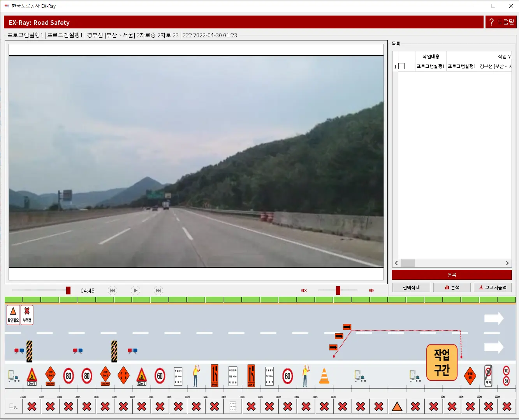Select the 100/50 speed limit sign

(x=506, y=376)
